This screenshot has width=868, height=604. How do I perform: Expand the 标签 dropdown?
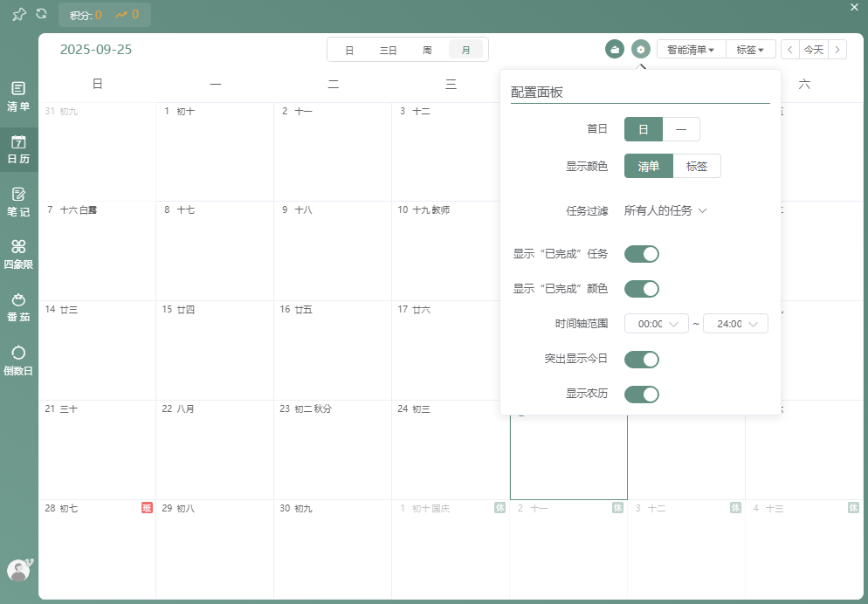(750, 49)
